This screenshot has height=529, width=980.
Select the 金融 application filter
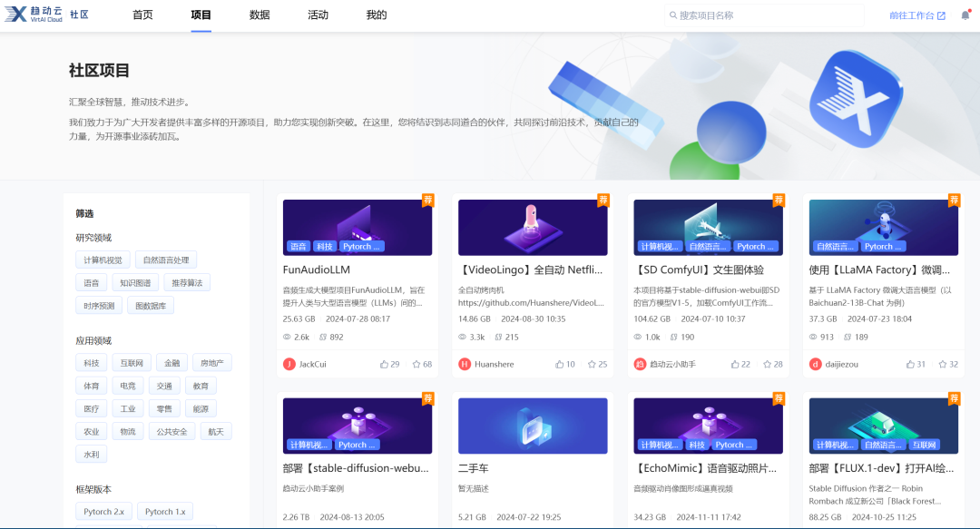[x=171, y=363]
